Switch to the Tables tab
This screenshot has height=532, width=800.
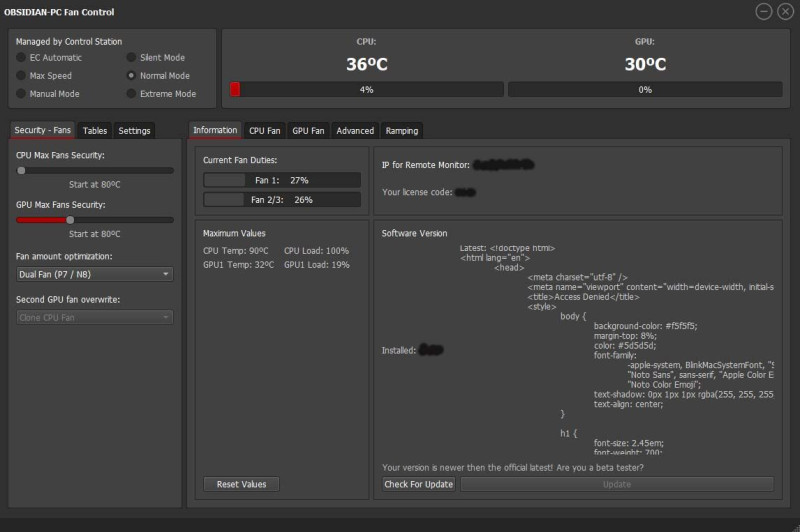coord(95,131)
